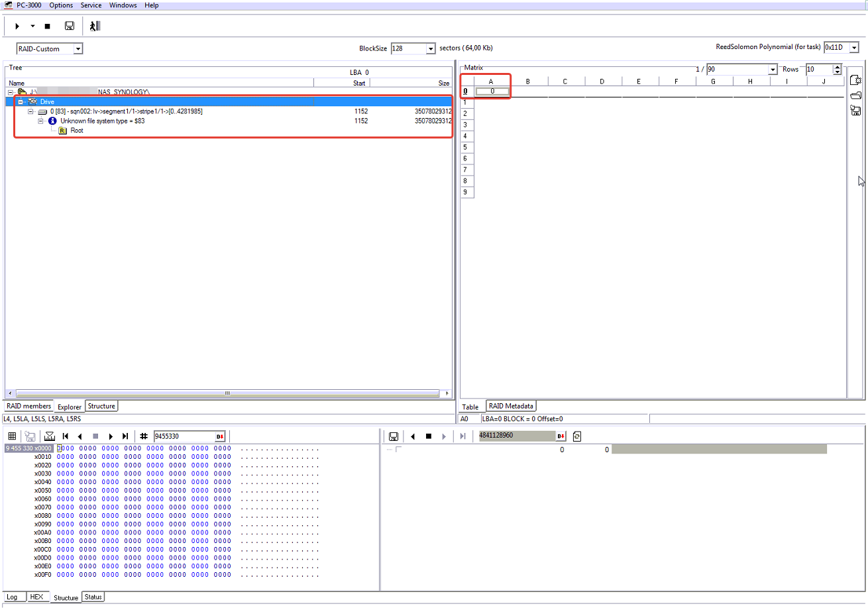Switch to the Table tab under Matrix
This screenshot has height=608, width=868.
(x=470, y=407)
